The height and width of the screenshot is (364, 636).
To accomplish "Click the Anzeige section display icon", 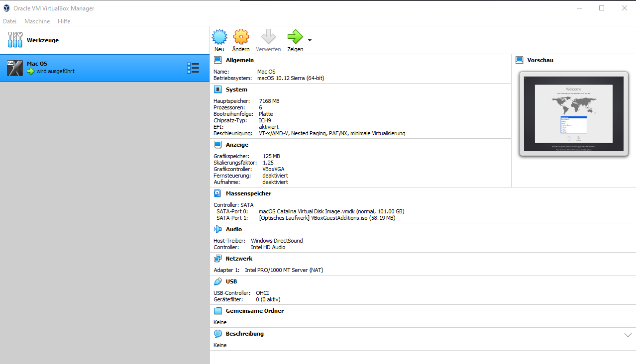I will coord(217,145).
